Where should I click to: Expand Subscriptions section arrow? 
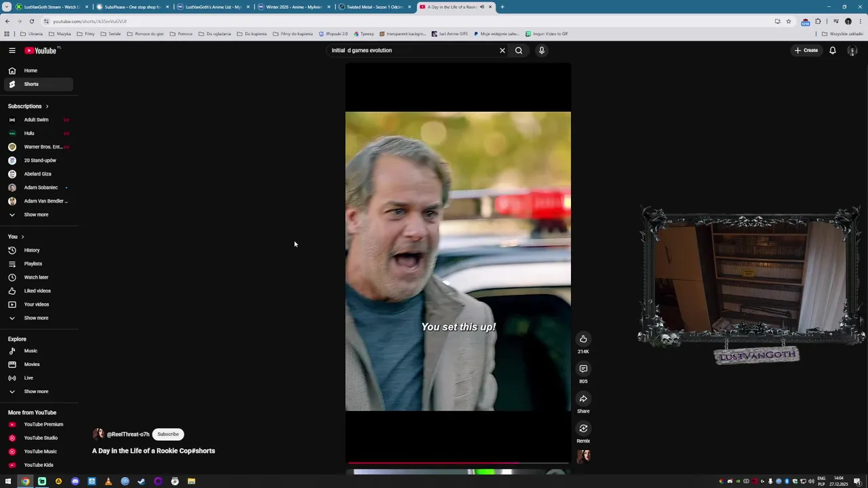(47, 106)
